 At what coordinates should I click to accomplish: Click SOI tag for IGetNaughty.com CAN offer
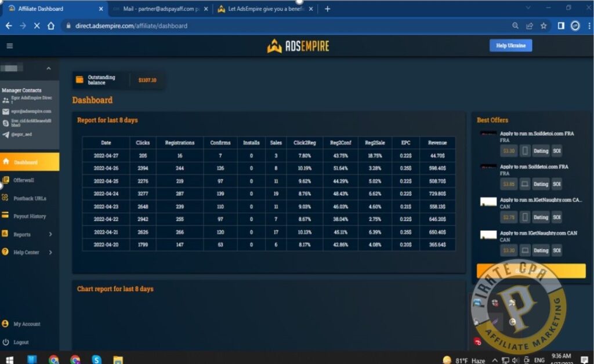click(556, 250)
